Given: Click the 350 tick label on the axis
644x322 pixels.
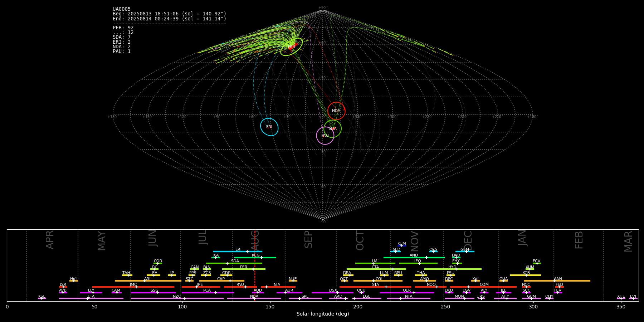Looking at the screenshot, I should (621, 307).
